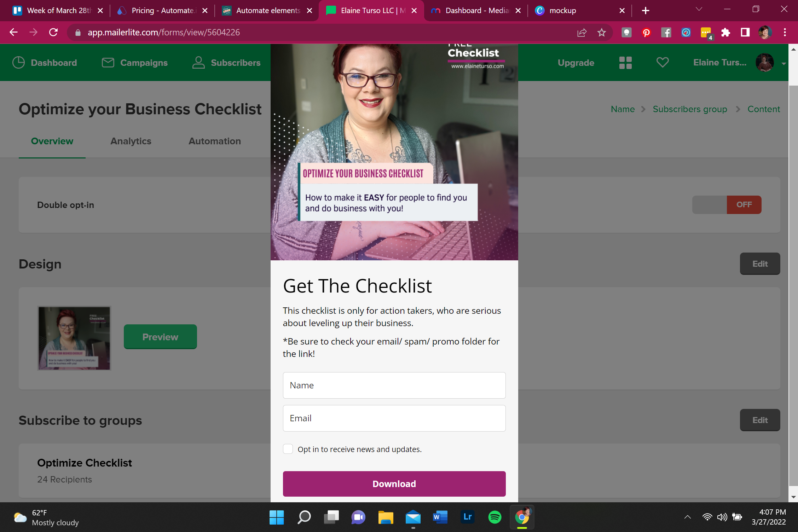The width and height of the screenshot is (798, 532).
Task: Switch to the Analytics tab
Action: [x=131, y=141]
